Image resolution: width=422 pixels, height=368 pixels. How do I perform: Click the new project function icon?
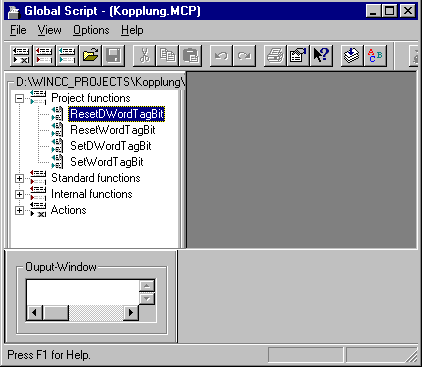pyautogui.click(x=44, y=55)
